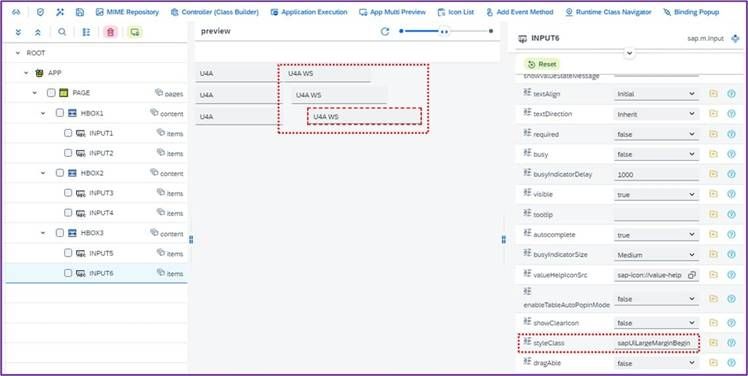
Task: Click the tree search magnifier icon
Action: [62, 32]
